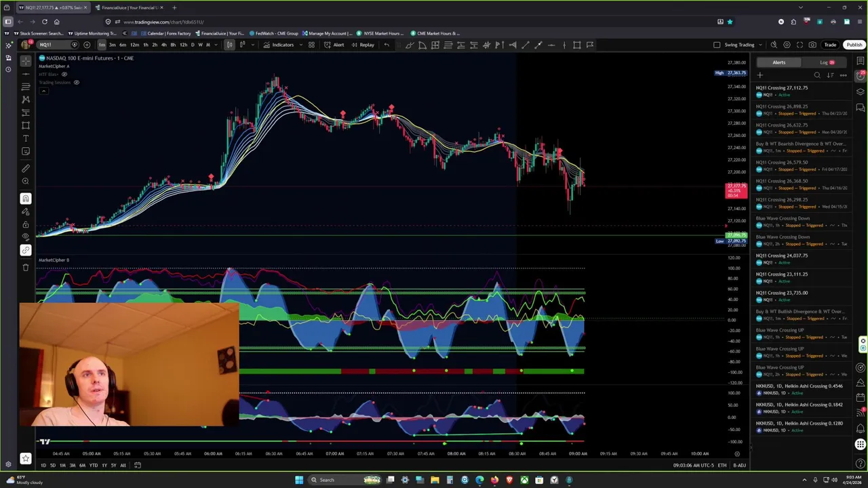This screenshot has height=488, width=868.
Task: Open alerts sort options icon
Action: pos(830,75)
